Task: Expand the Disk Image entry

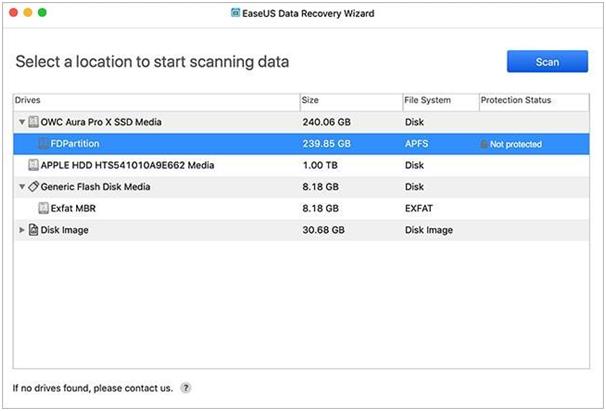Action: [x=22, y=230]
